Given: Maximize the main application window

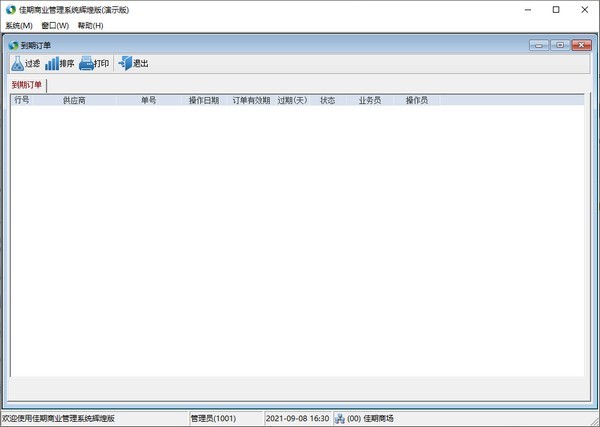Looking at the screenshot, I should click(x=556, y=10).
